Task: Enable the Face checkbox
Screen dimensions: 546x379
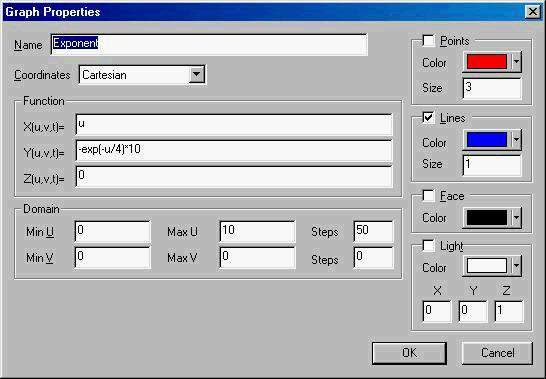Action: [x=428, y=195]
